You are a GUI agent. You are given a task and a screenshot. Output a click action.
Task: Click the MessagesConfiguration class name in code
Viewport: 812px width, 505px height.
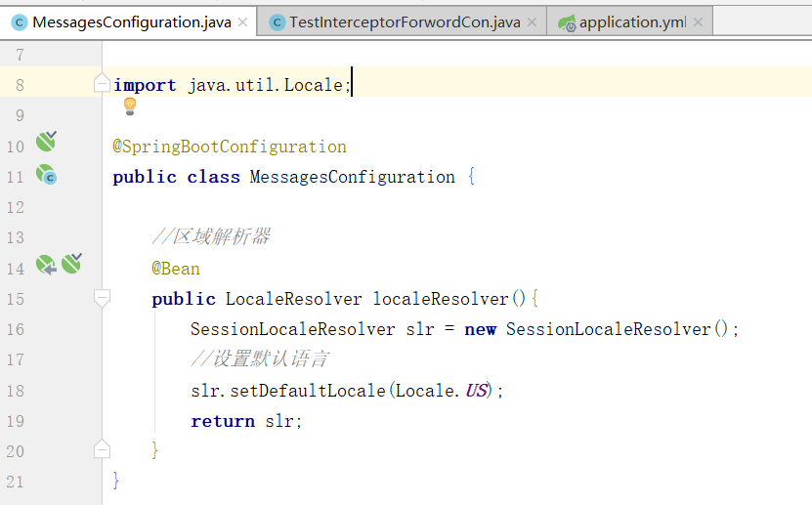tap(352, 177)
